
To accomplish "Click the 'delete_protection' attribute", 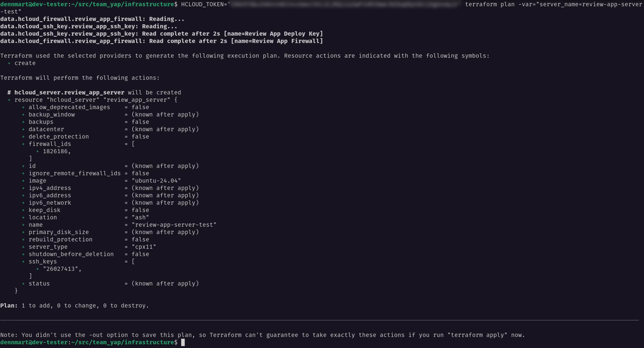I will (x=59, y=137).
